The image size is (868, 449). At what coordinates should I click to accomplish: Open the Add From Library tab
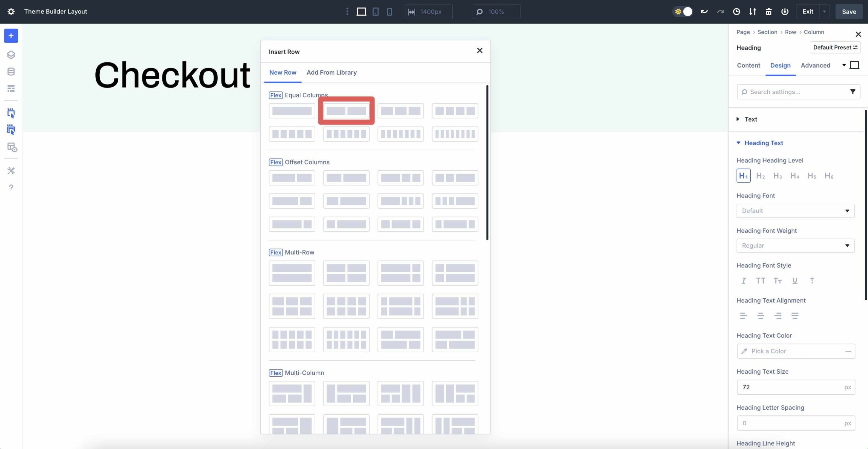pyautogui.click(x=331, y=72)
